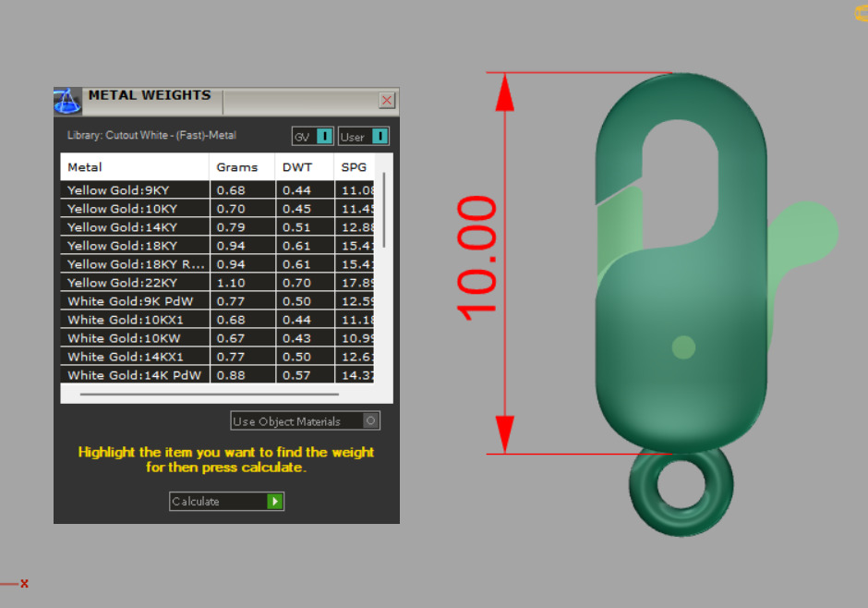Toggle Use Object Materials option

[x=305, y=420]
